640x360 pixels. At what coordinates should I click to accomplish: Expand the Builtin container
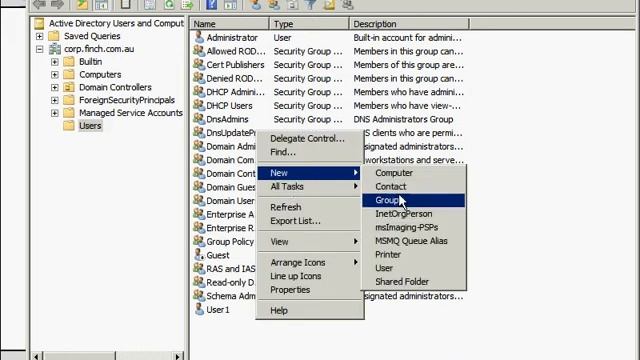tap(55, 62)
